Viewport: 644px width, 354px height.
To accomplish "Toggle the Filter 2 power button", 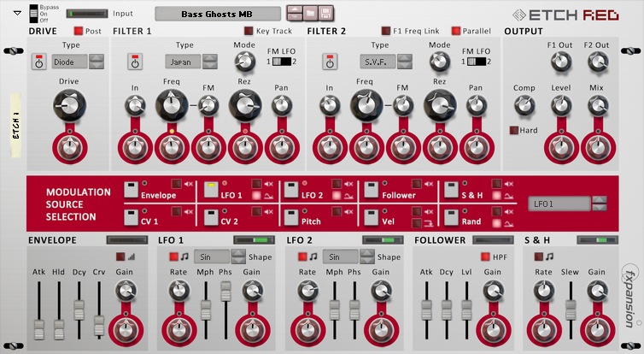I will (x=330, y=62).
